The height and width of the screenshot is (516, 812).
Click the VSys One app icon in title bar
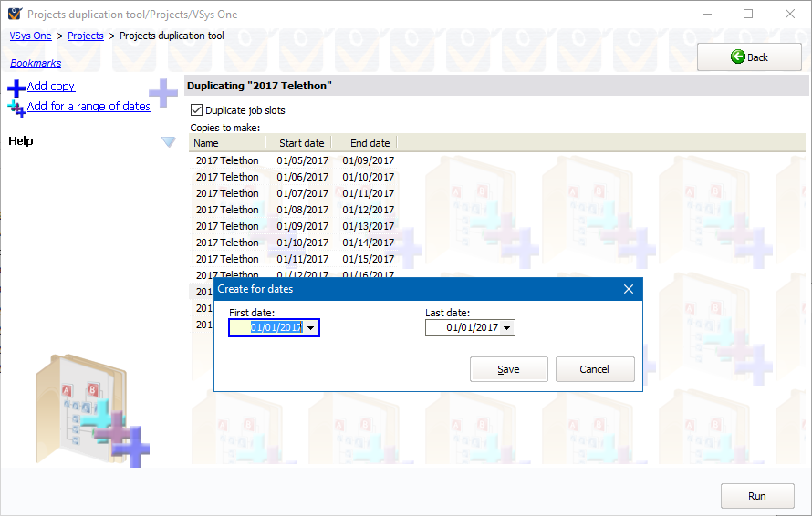14,14
